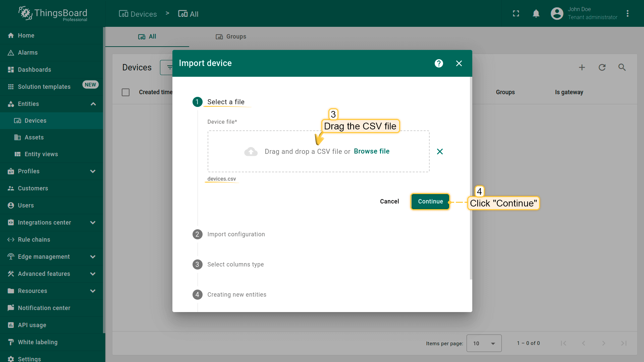The image size is (644, 362).
Task: Open device search magnifier
Action: tap(622, 67)
